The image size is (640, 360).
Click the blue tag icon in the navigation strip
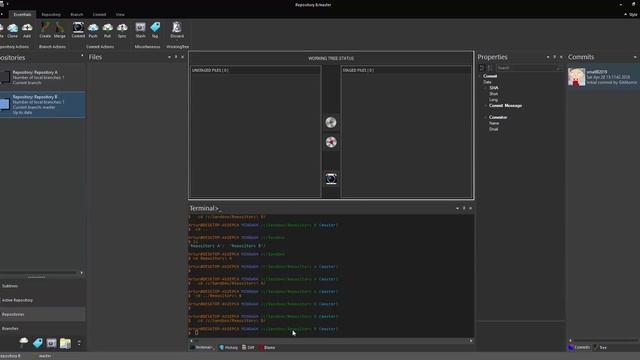pos(38,343)
